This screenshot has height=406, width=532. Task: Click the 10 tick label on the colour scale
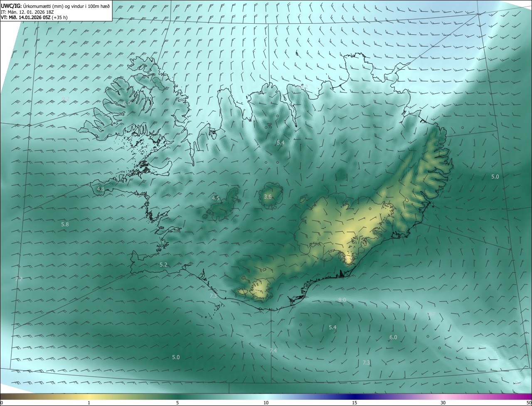point(266,403)
